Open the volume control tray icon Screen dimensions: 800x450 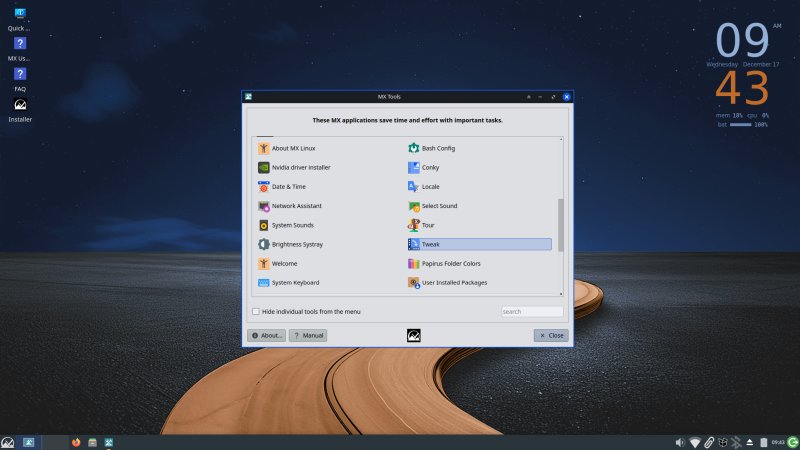click(x=680, y=442)
